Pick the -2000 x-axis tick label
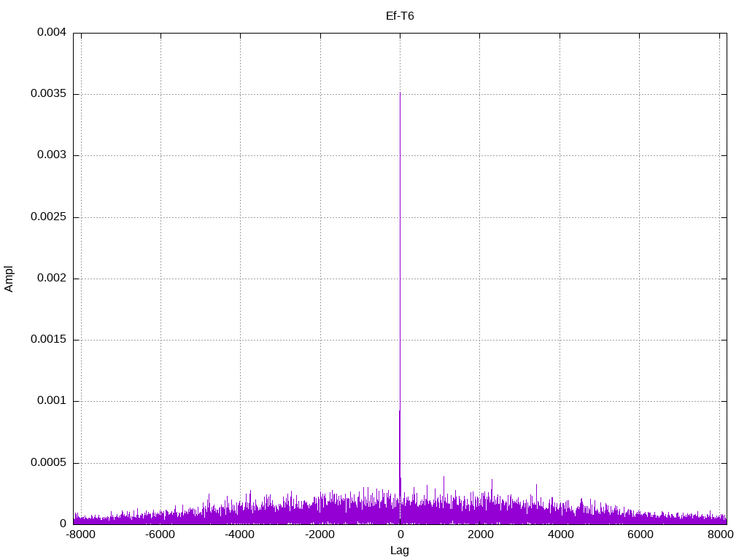The width and height of the screenshot is (747, 560). (320, 534)
